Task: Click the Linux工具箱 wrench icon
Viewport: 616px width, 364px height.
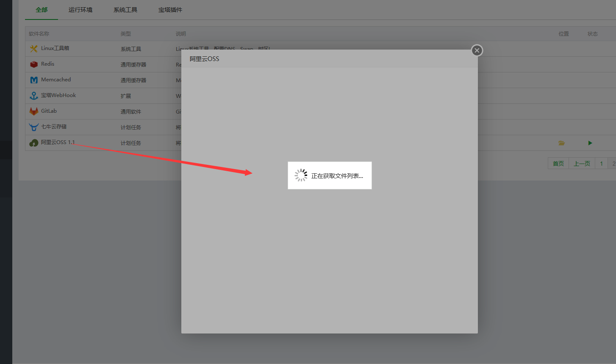Action: coord(34,49)
